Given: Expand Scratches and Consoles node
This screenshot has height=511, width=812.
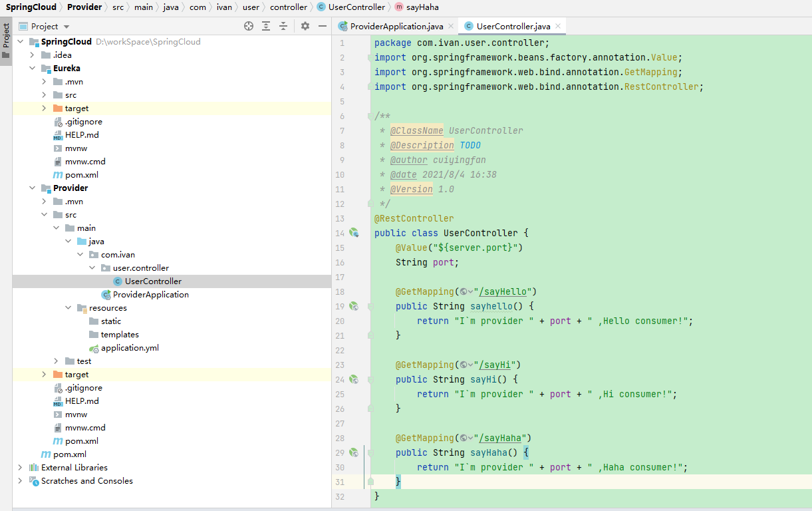Looking at the screenshot, I should tap(21, 480).
